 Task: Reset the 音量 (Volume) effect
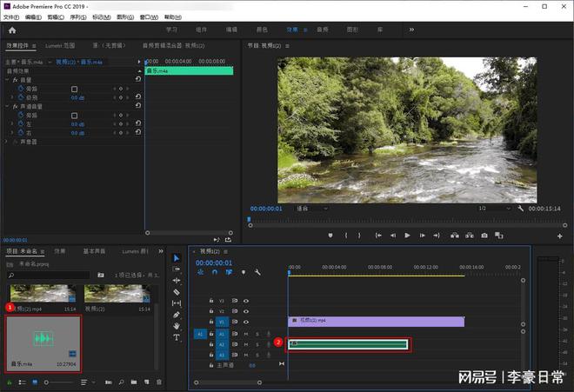pos(138,79)
